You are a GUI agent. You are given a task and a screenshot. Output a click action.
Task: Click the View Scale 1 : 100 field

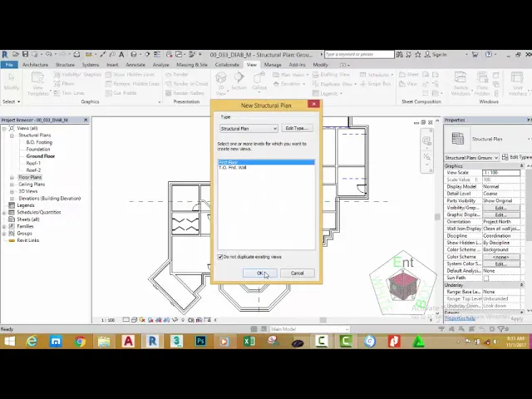[x=501, y=173]
